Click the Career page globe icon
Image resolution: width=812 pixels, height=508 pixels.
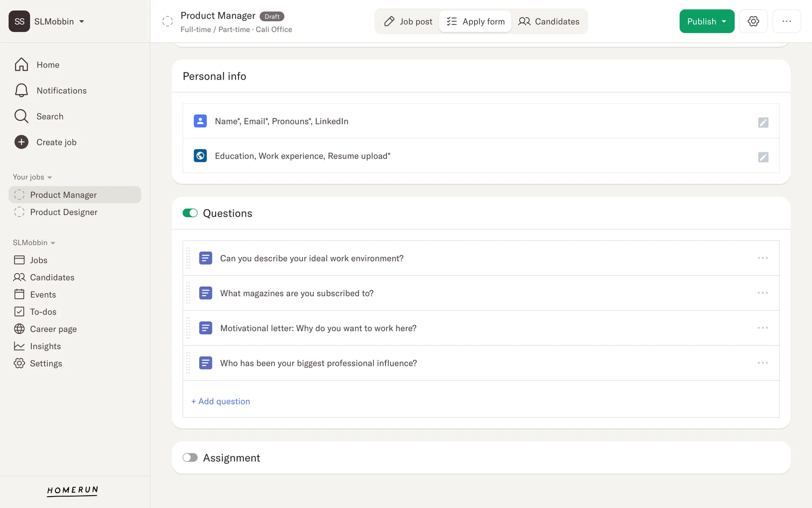click(x=19, y=329)
